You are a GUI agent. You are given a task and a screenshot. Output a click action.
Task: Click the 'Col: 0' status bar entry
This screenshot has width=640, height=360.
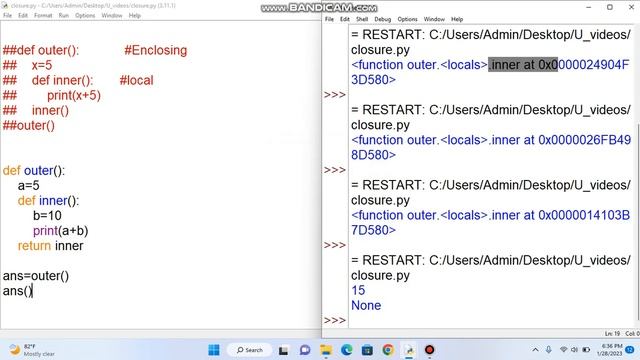tap(632, 333)
